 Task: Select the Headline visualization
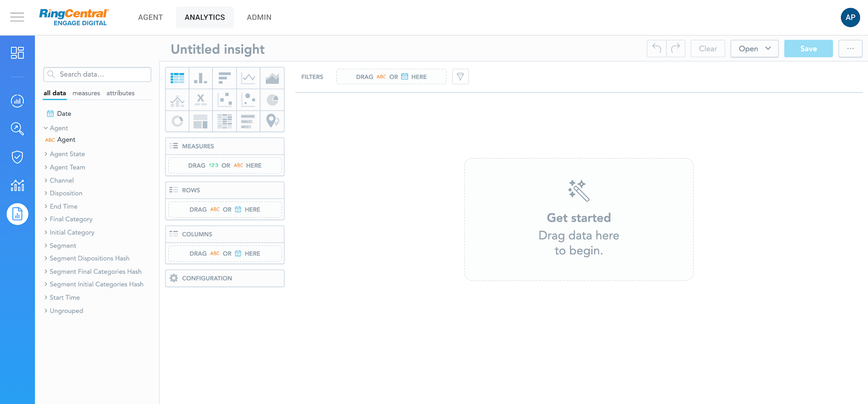(x=201, y=100)
